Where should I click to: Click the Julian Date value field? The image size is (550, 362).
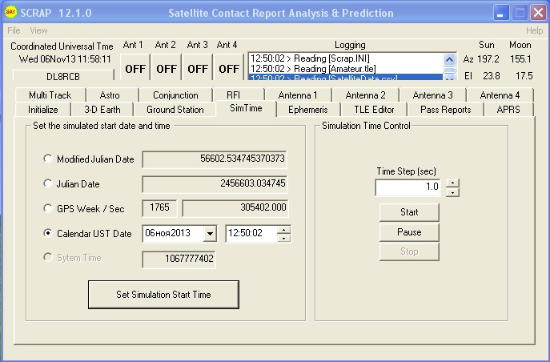coord(214,184)
